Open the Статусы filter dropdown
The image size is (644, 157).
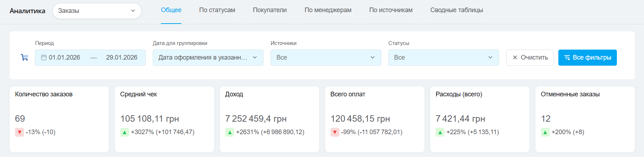443,57
